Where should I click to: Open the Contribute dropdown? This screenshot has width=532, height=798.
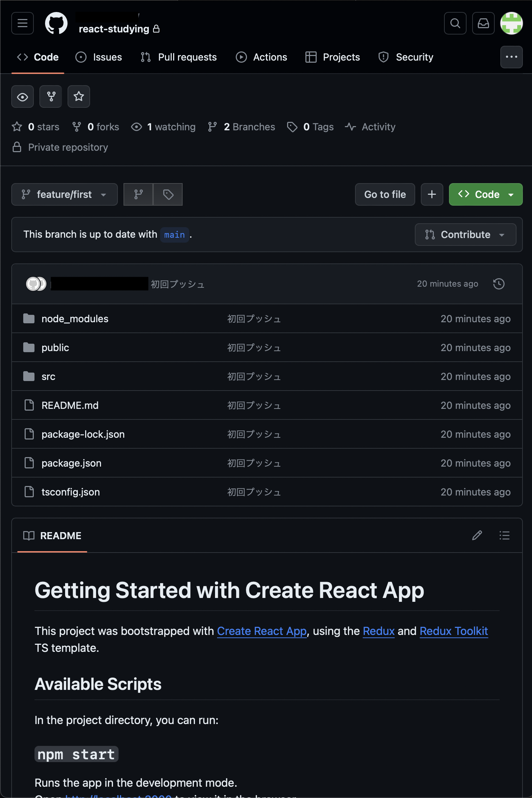pos(465,235)
